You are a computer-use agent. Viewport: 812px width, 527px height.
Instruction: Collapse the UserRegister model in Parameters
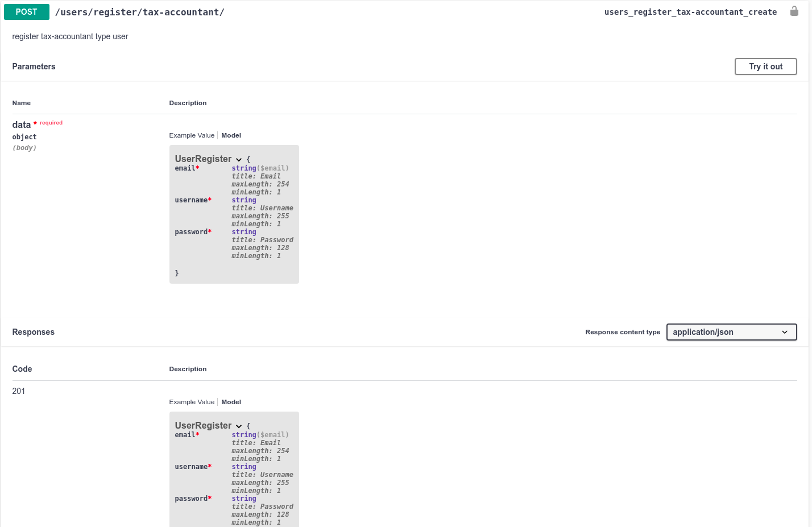[239, 160]
